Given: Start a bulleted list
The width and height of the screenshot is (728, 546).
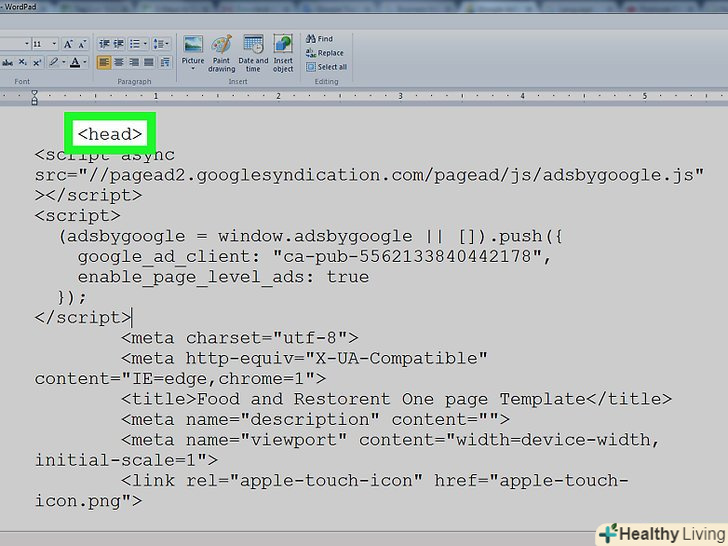Looking at the screenshot, I should (135, 44).
